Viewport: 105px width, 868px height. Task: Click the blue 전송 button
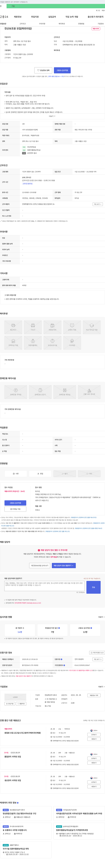[x=94, y=587]
